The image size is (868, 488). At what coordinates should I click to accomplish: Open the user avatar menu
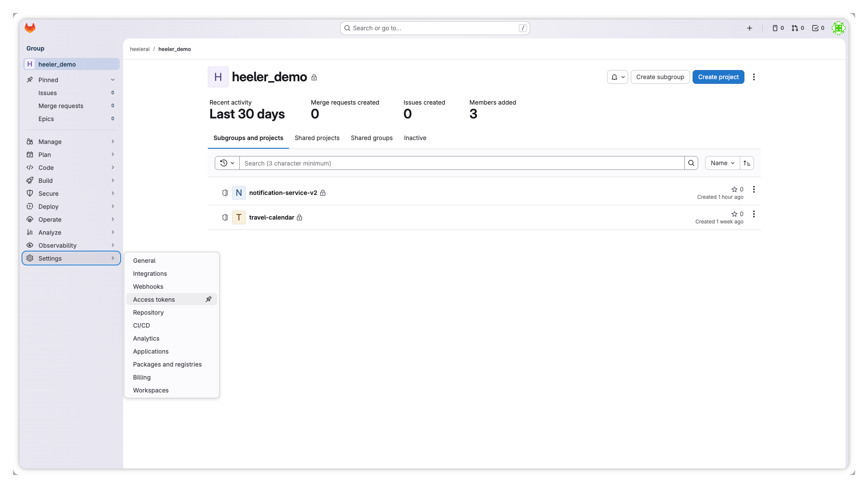[838, 28]
